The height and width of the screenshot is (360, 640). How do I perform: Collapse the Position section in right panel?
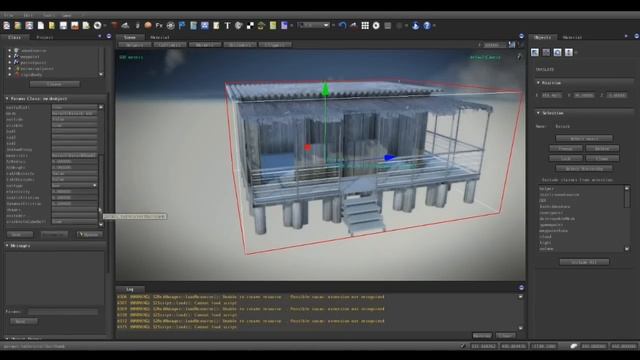click(x=538, y=83)
